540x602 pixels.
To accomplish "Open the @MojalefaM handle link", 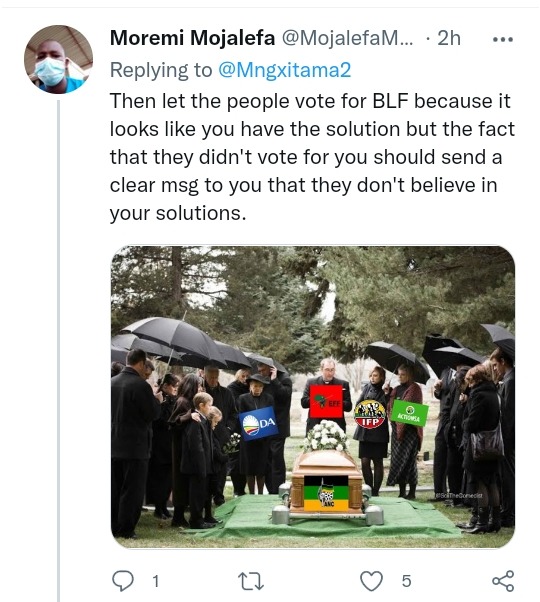I will coord(347,38).
